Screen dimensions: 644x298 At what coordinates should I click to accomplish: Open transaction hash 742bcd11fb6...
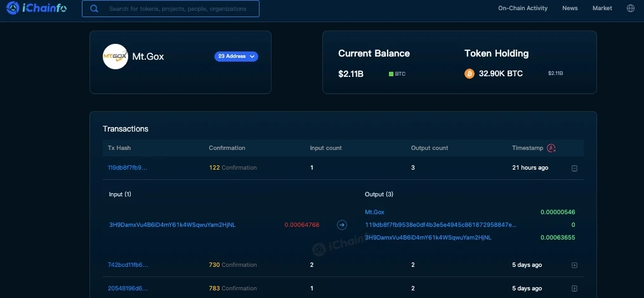point(128,265)
